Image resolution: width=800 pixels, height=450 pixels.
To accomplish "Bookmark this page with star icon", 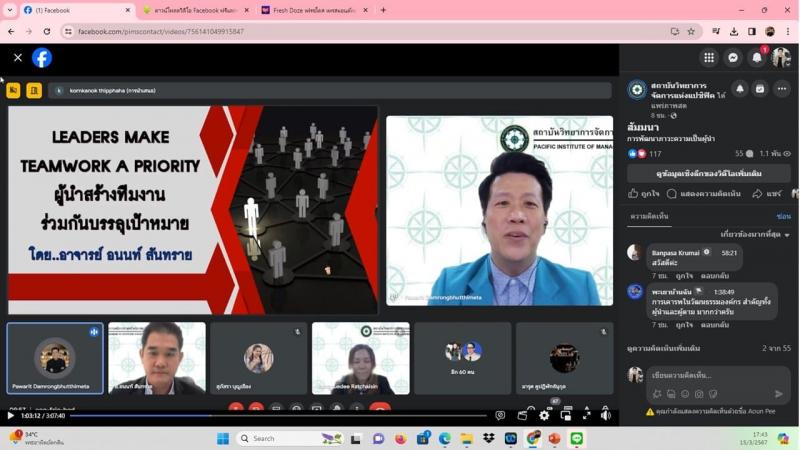I will (x=691, y=32).
